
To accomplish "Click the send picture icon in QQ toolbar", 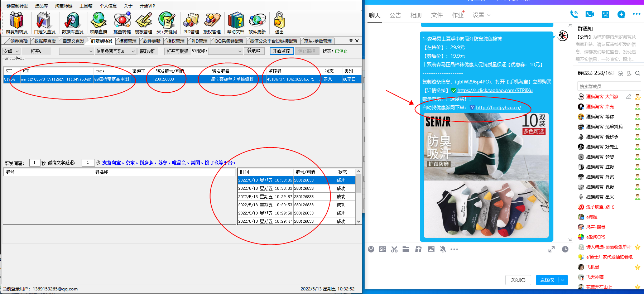I will click(431, 249).
